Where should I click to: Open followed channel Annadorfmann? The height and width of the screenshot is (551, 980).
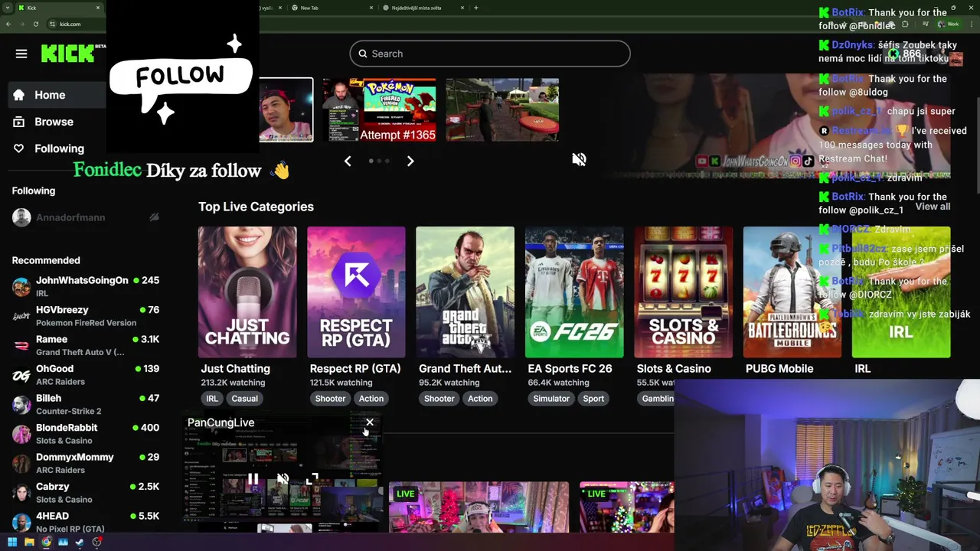coord(86,217)
